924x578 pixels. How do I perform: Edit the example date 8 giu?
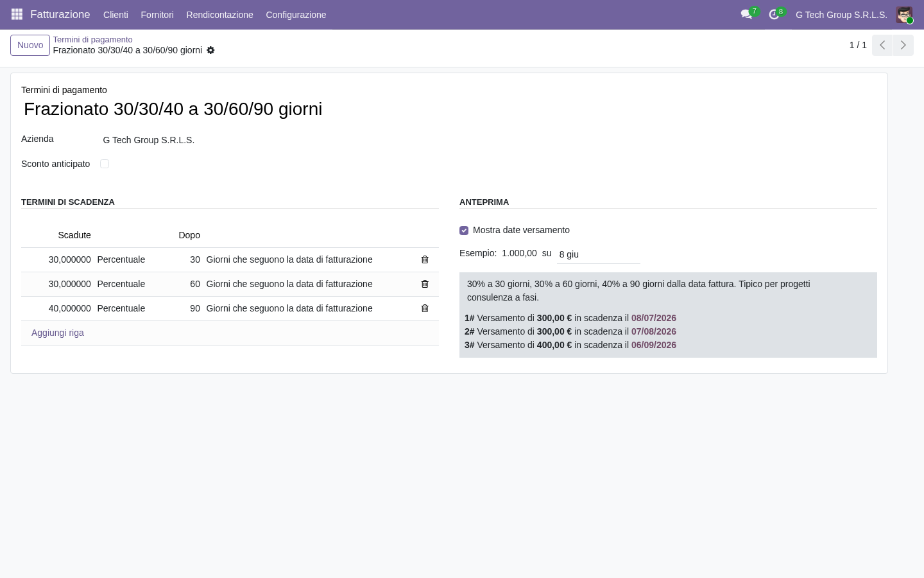click(599, 254)
